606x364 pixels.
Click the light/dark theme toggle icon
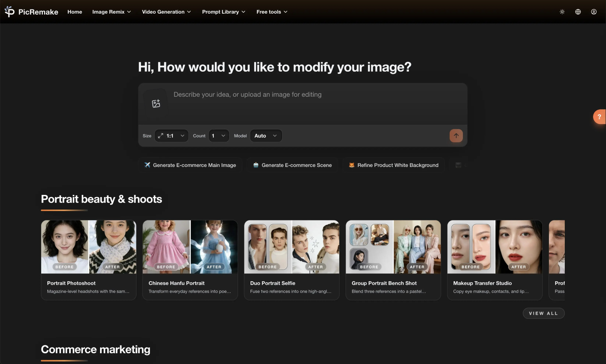coord(562,12)
